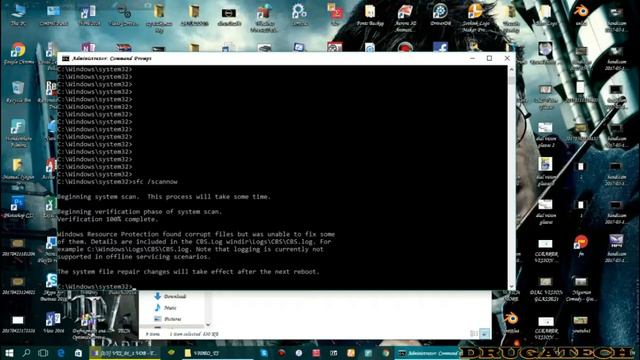This screenshot has width=640, height=360.
Task: Open the Store icon on the taskbar
Action: 78,353
